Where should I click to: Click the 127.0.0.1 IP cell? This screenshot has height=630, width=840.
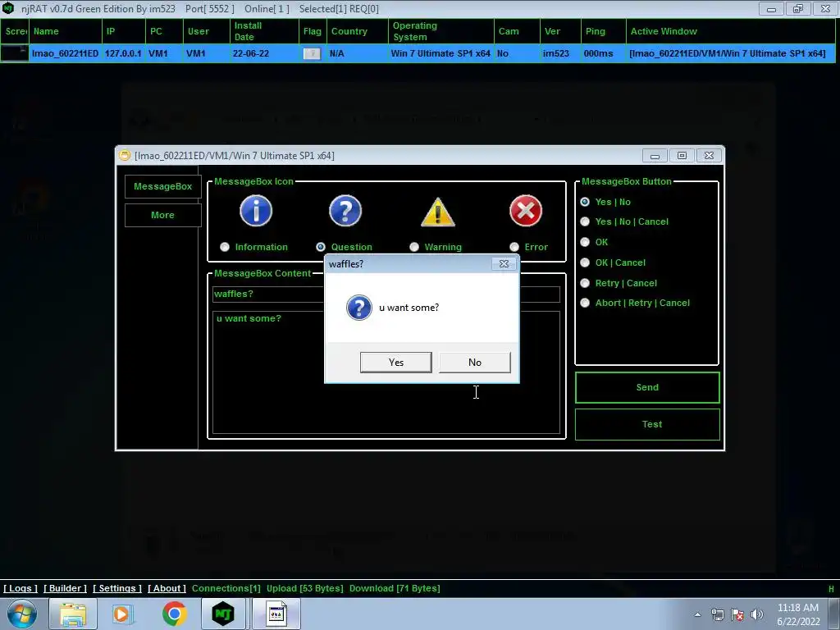pos(123,53)
